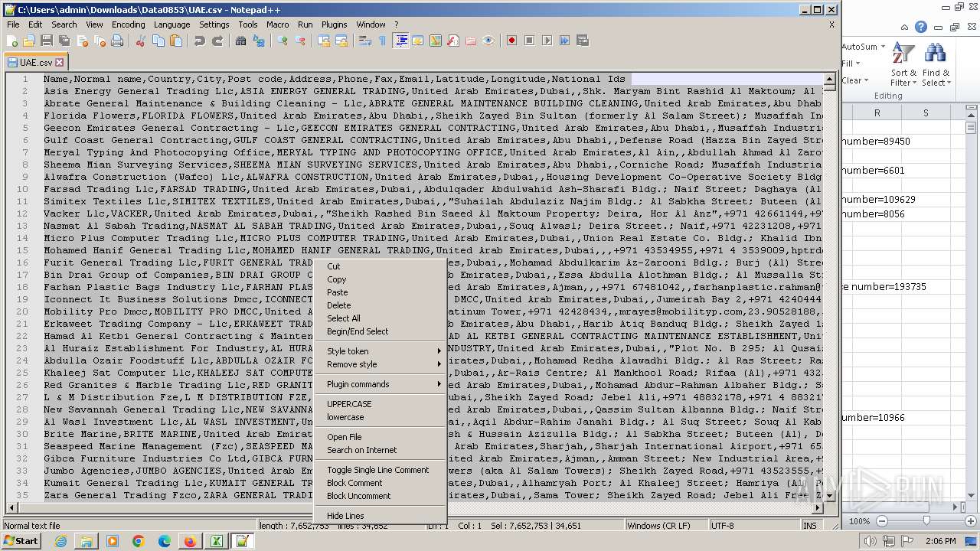This screenshot has width=980, height=551.
Task: Choose Search on Internet in context menu
Action: coord(380,450)
